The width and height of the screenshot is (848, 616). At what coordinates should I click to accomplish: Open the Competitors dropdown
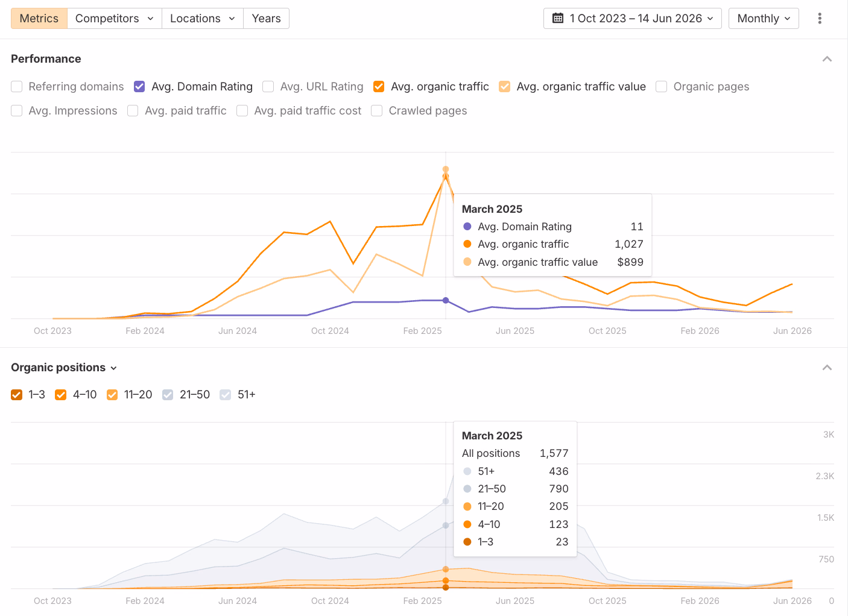[115, 19]
